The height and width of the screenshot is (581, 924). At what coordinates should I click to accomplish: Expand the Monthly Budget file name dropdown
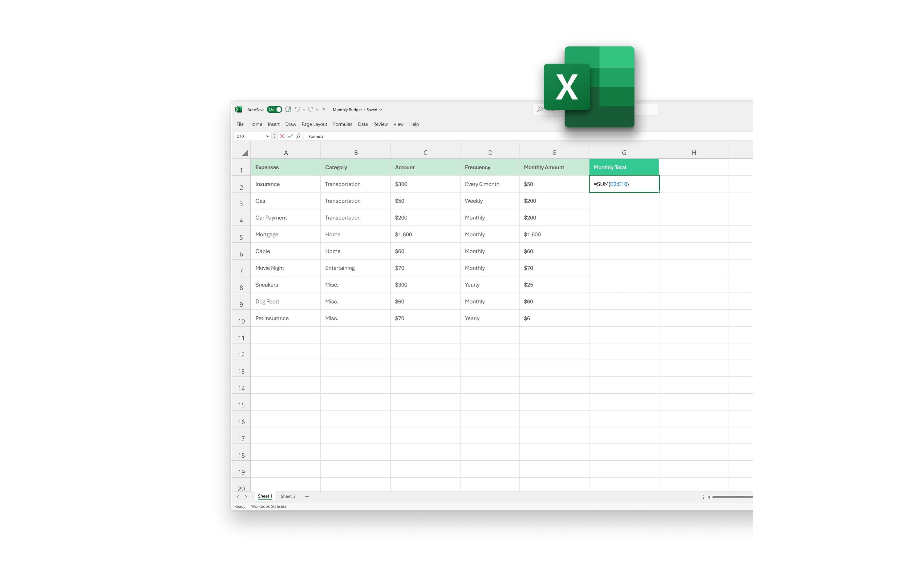tap(381, 110)
